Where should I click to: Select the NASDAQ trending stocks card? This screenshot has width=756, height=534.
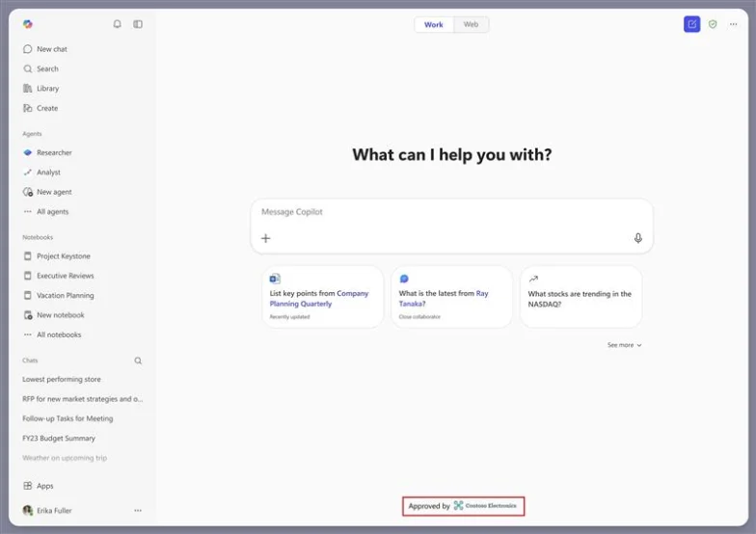tap(580, 297)
